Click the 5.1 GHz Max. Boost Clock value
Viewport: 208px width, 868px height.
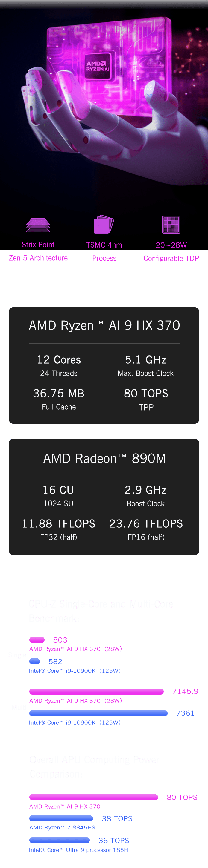145,360
